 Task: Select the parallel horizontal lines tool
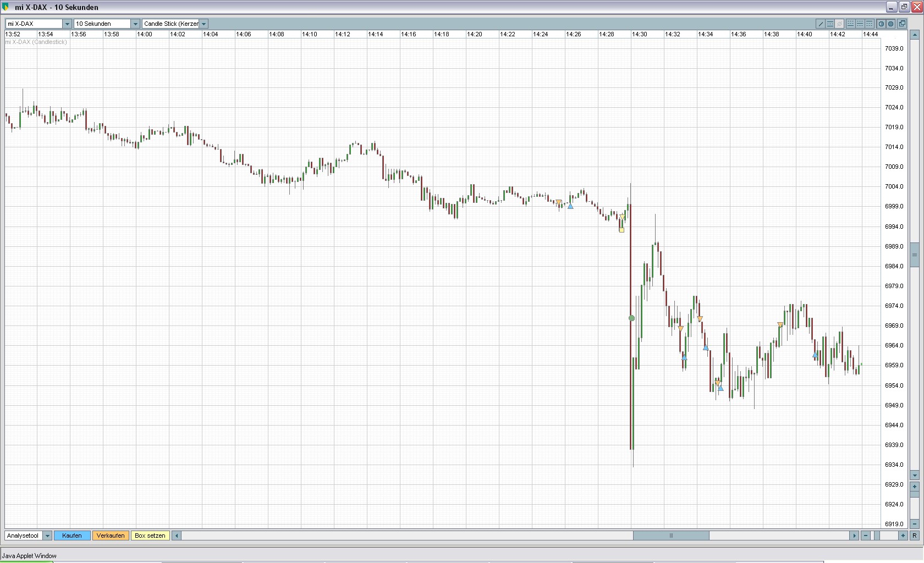pos(830,24)
